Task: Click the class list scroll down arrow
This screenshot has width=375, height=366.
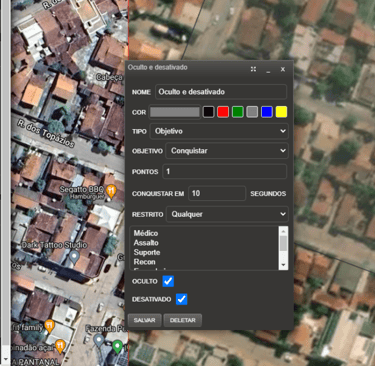Action: (x=283, y=265)
